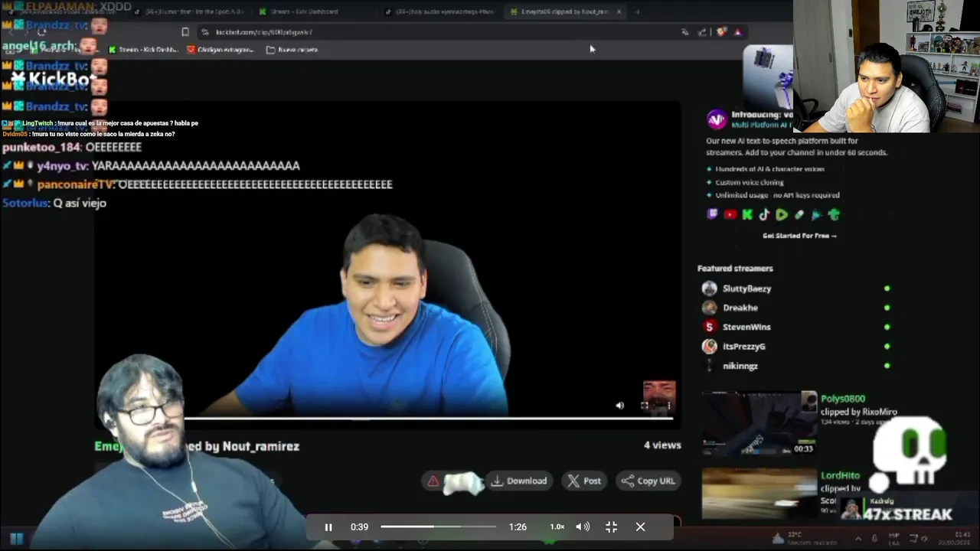Image resolution: width=980 pixels, height=551 pixels.
Task: Open the Stream - Kick Dashboard bookmark
Action: pos(143,50)
